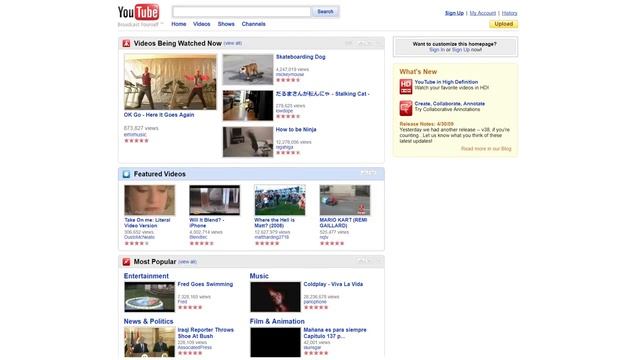Click view all next to Videos Being Watched Now

tap(233, 43)
